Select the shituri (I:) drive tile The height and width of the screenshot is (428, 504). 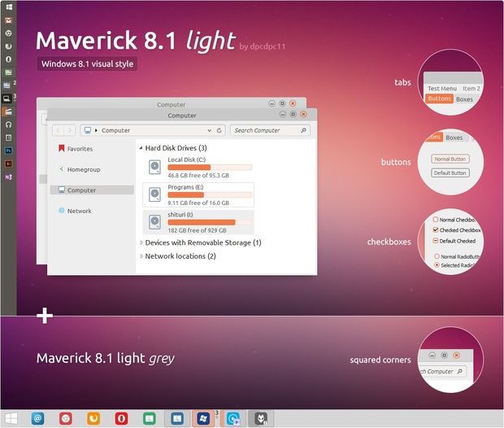point(198,222)
